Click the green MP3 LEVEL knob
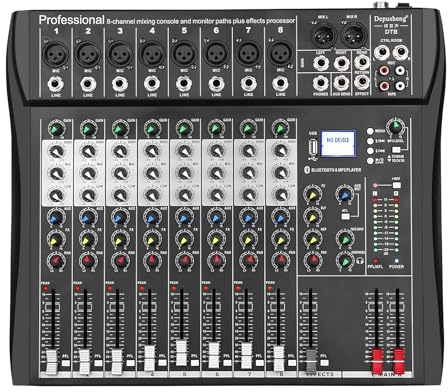 [x=396, y=126]
